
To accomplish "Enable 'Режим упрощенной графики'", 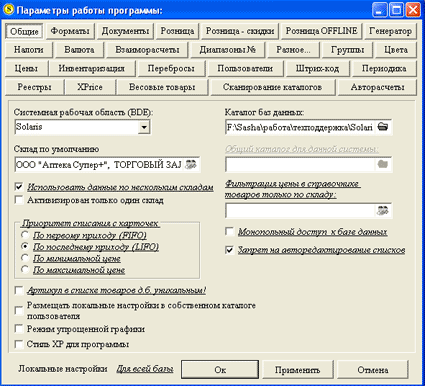I will point(19,329).
